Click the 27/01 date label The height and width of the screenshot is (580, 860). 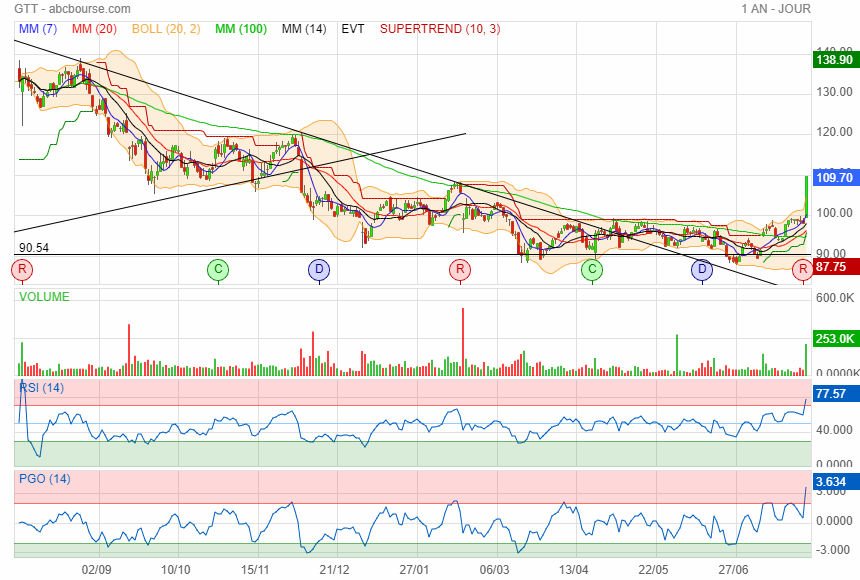tap(414, 570)
